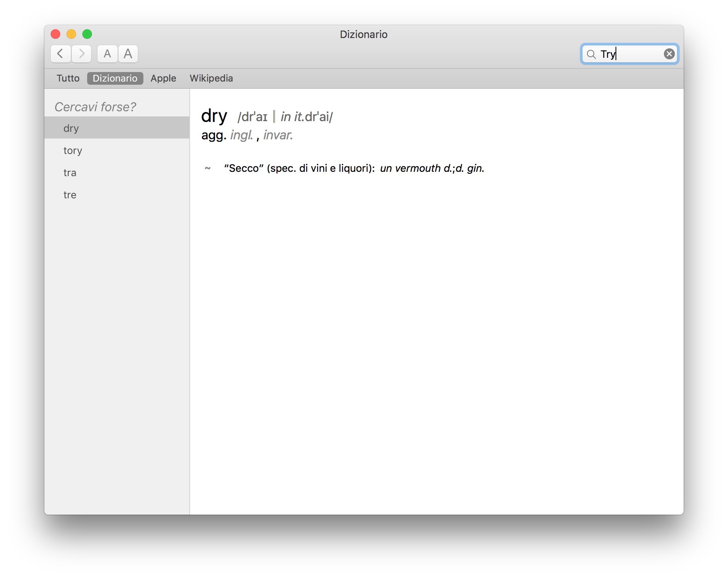Minimize the Dizionario window

(x=71, y=34)
